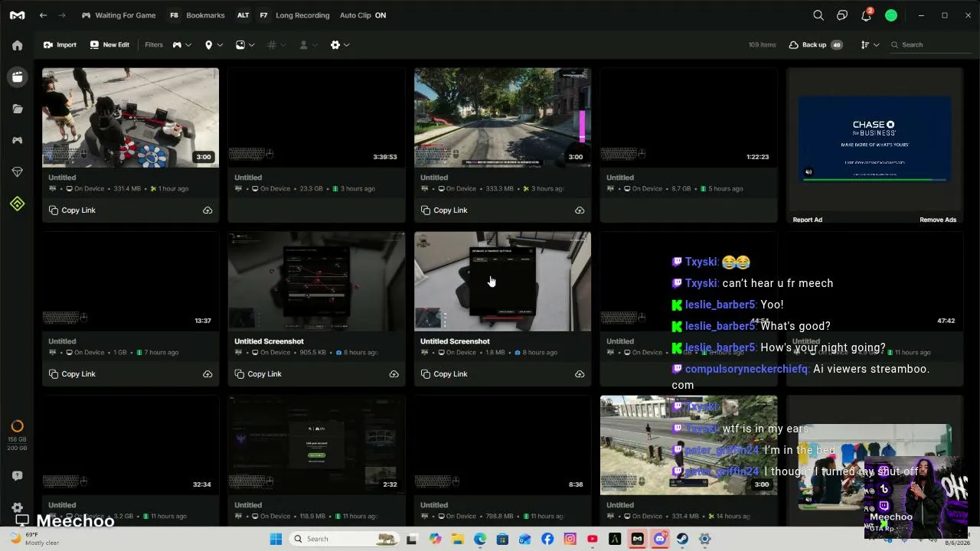Open the 3:39:53 clip thumbnail

tap(316, 118)
